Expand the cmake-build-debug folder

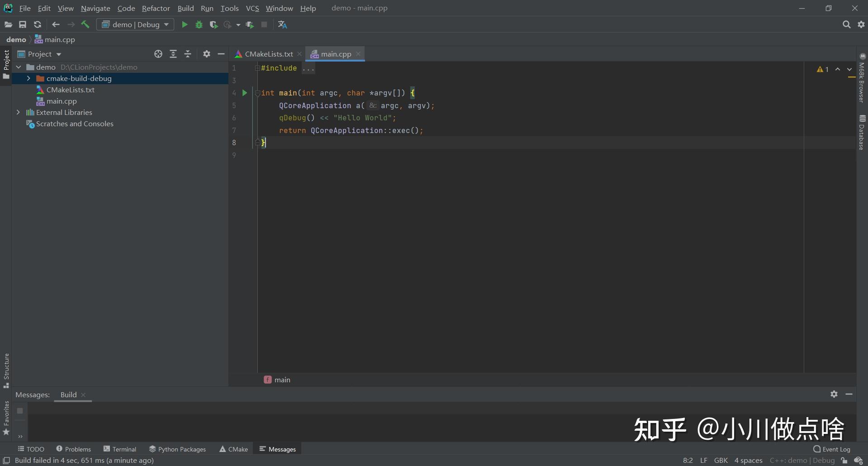pyautogui.click(x=28, y=78)
